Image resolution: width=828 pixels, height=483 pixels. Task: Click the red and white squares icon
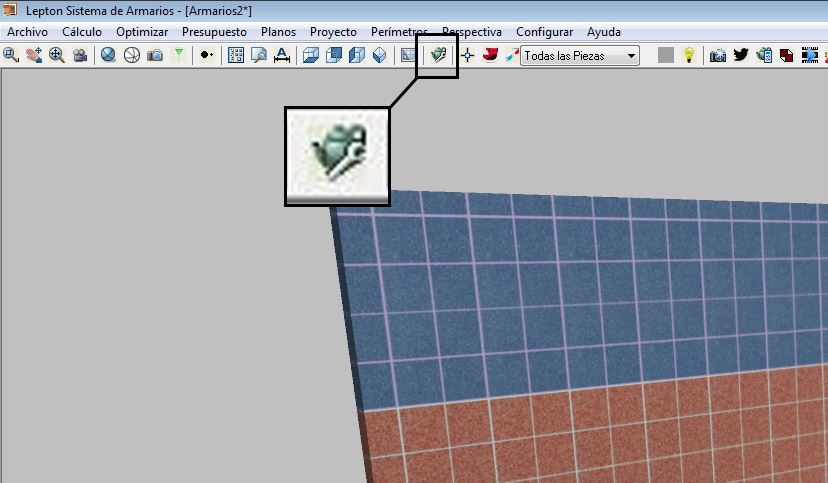(x=786, y=55)
